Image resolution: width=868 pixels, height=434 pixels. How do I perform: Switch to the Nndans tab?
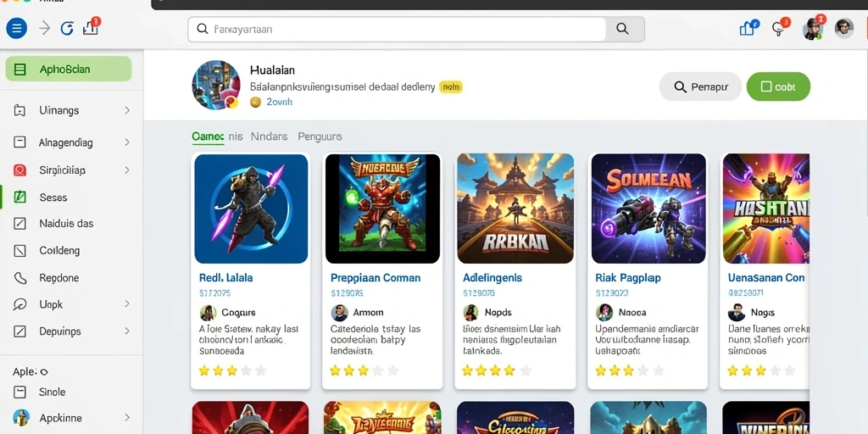(269, 136)
